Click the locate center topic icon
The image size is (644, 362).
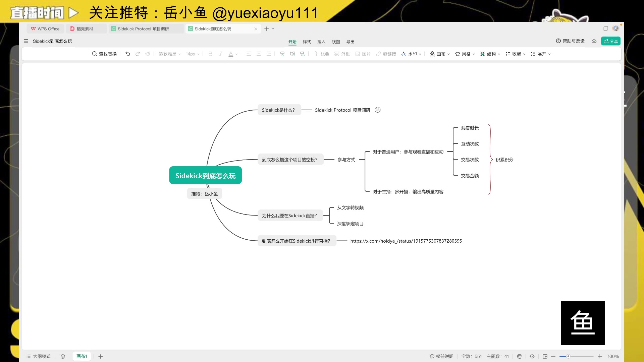click(x=532, y=356)
